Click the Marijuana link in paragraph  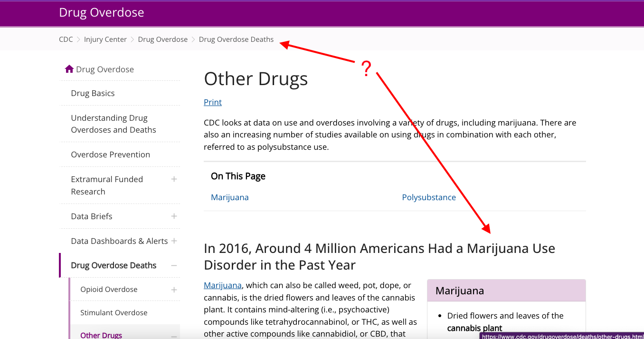pos(223,285)
